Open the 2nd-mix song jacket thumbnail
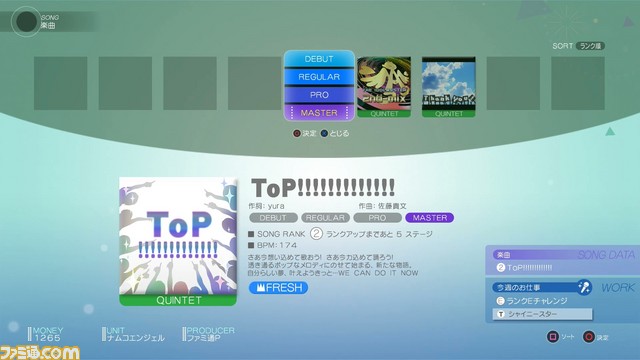Viewport: 640px width, 360px height. pyautogui.click(x=384, y=87)
